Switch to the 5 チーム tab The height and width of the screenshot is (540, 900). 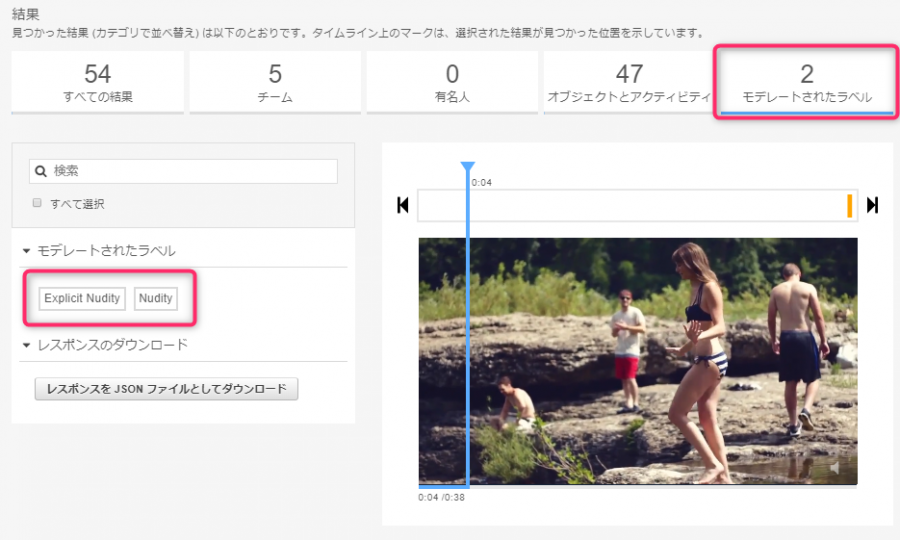tap(275, 82)
